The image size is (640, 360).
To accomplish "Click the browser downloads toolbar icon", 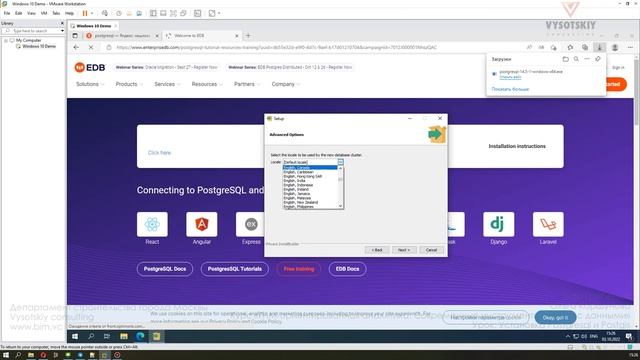I will click(x=600, y=47).
